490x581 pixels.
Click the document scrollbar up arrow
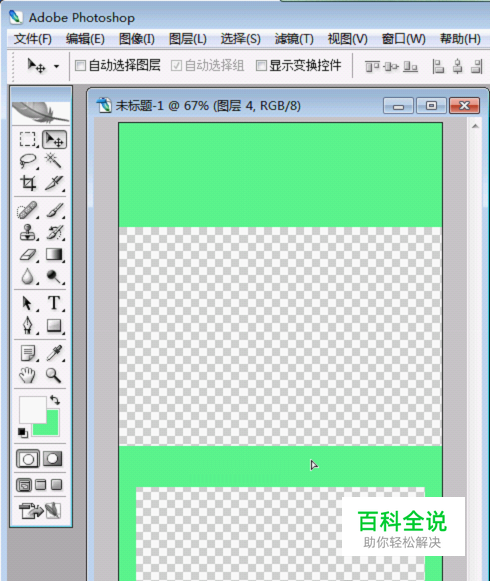tap(475, 126)
